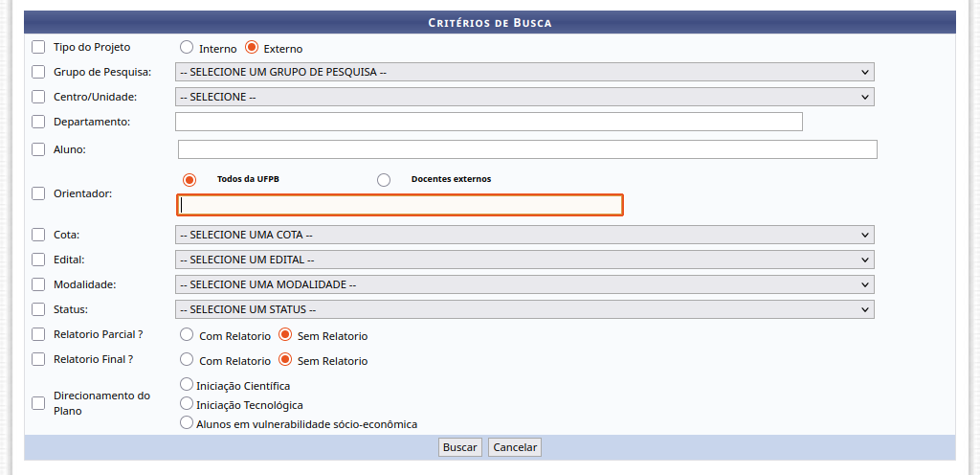The image size is (980, 475).
Task: Focus the Departamento text field
Action: [488, 122]
